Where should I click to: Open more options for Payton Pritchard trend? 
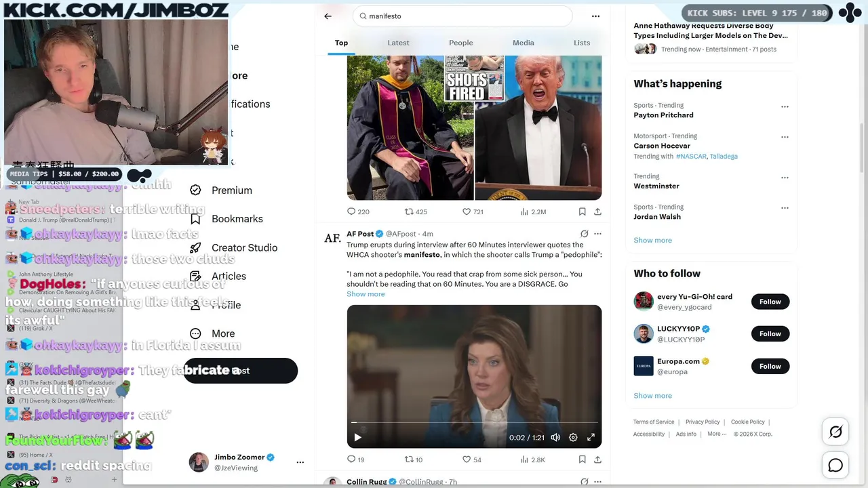(785, 106)
